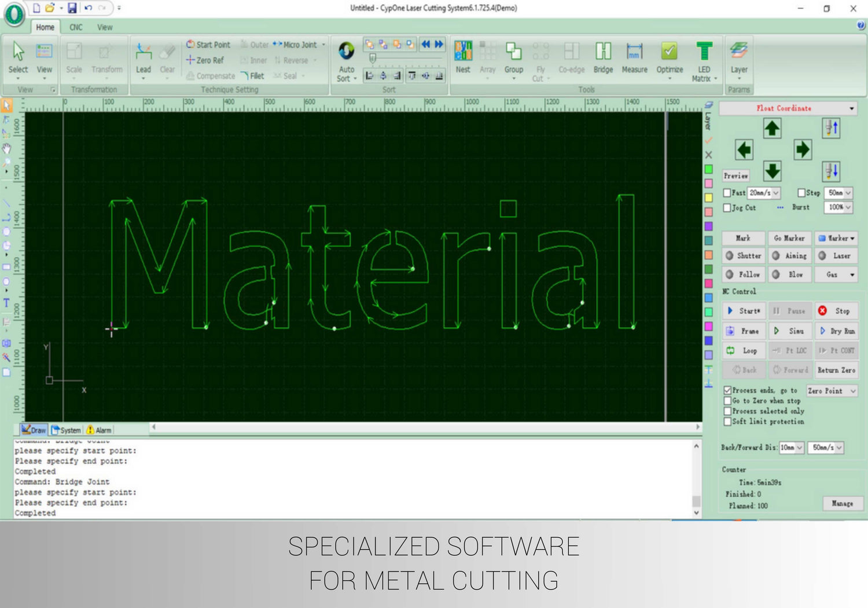
Task: Open the Burst 100% dropdown
Action: click(848, 207)
